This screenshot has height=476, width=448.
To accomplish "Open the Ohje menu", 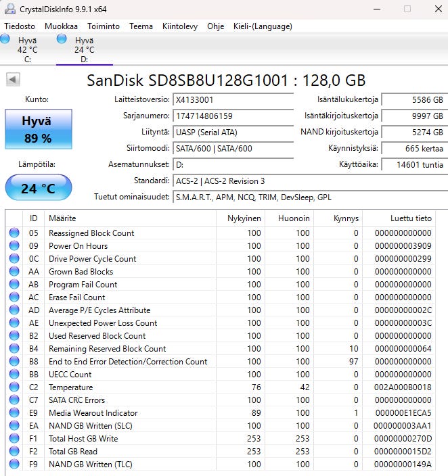I will [x=215, y=26].
